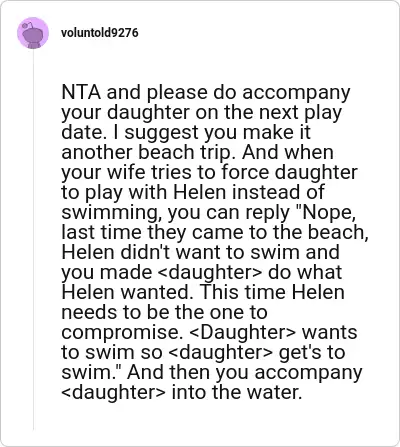Click the word "compromise." in the comment
The height and width of the screenshot is (447, 400).
point(120,333)
